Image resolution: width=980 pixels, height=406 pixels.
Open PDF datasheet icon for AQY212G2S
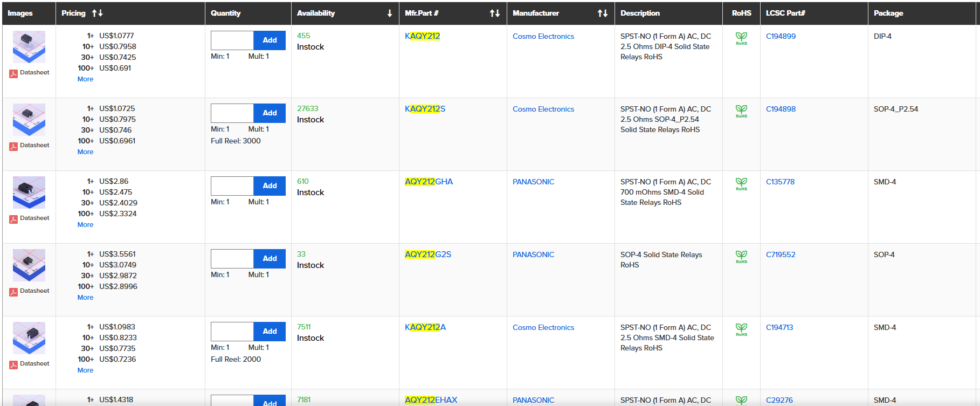(x=13, y=292)
